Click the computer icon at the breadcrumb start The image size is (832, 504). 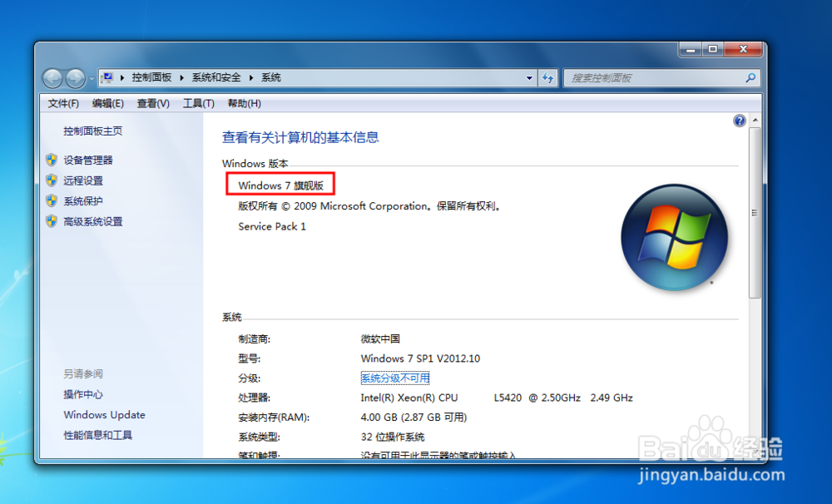109,77
